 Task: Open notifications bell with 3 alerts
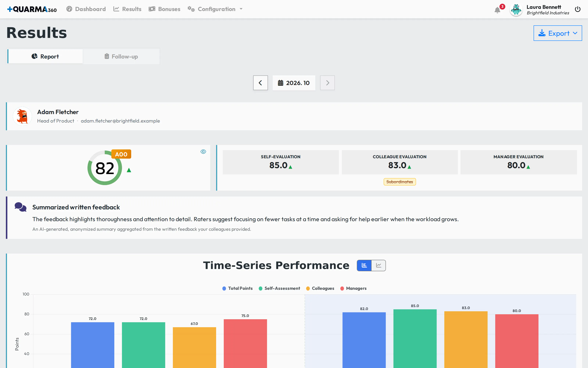coord(497,10)
